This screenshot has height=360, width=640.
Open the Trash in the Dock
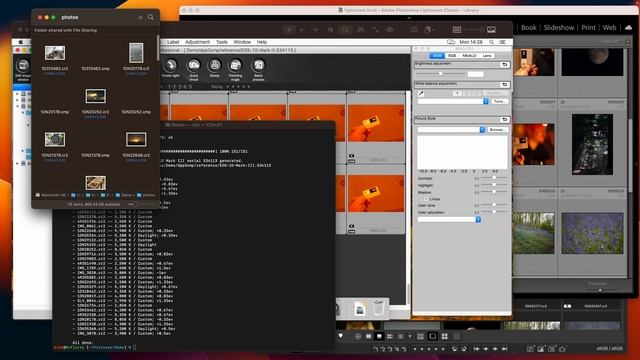(378, 308)
